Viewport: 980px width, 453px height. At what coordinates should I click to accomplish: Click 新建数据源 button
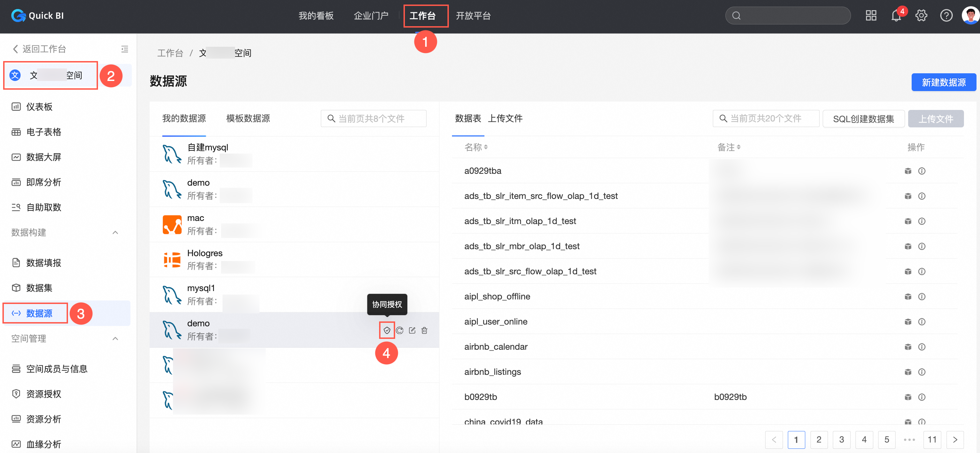(x=943, y=82)
